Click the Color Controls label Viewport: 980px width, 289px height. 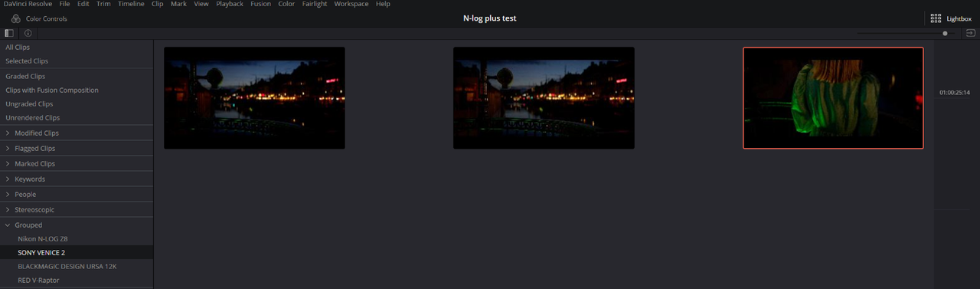(47, 18)
